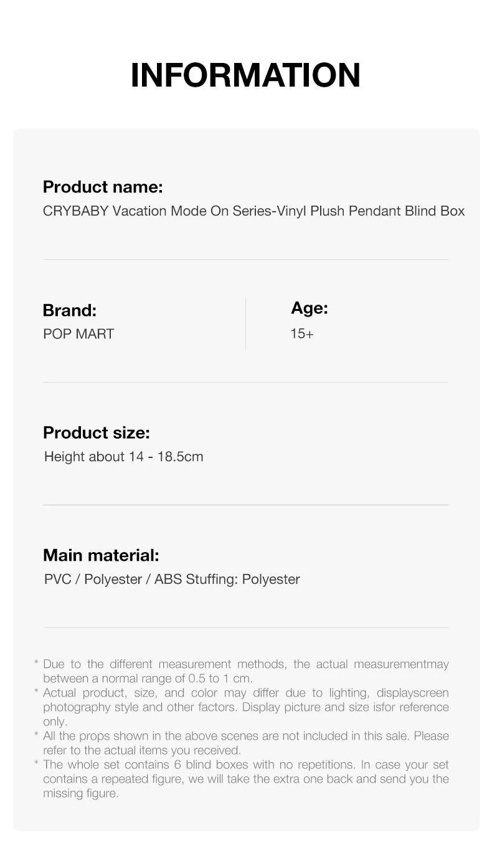Click the "Height about 14 - 18.5cm" text

point(123,457)
